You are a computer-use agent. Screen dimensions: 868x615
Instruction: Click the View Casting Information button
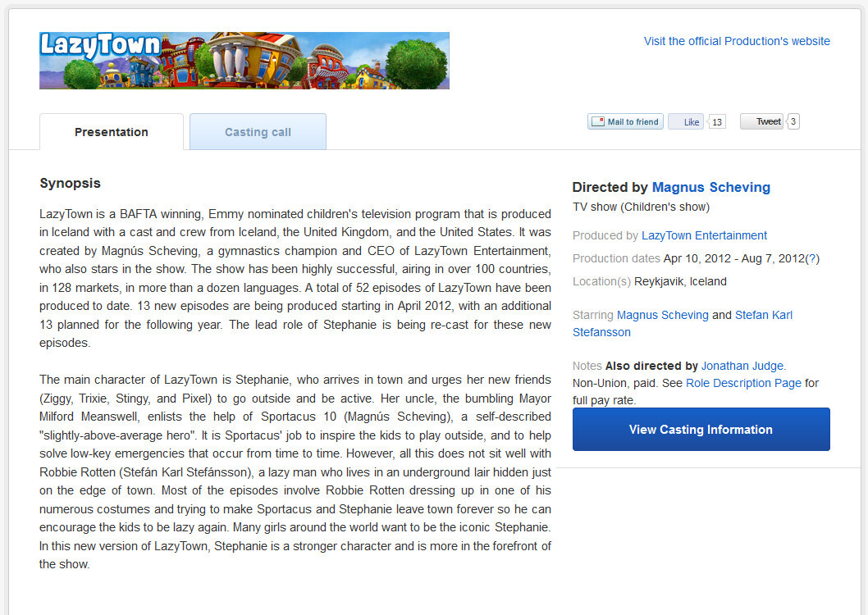coord(701,430)
